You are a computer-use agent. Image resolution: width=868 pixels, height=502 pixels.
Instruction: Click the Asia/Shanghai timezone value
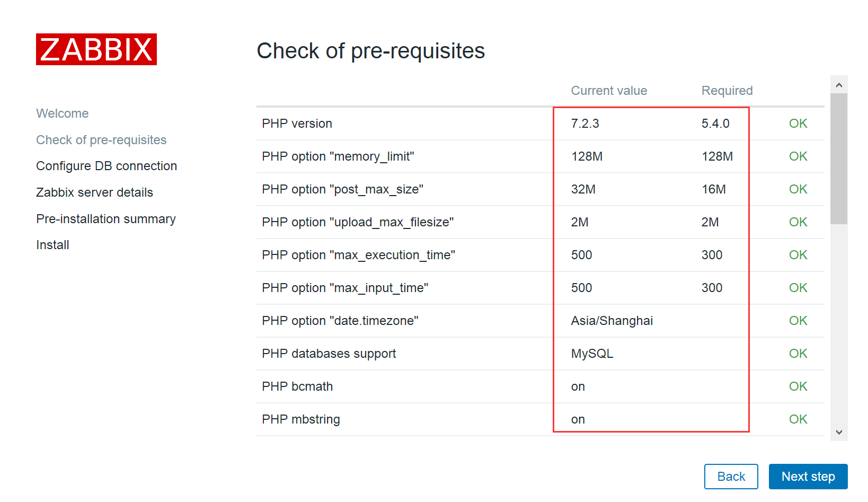pos(612,321)
